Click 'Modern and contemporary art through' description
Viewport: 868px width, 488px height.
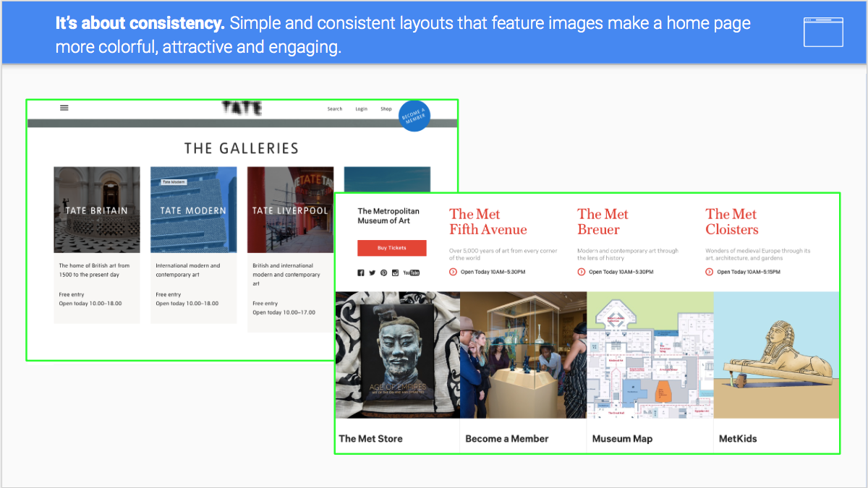[628, 254]
